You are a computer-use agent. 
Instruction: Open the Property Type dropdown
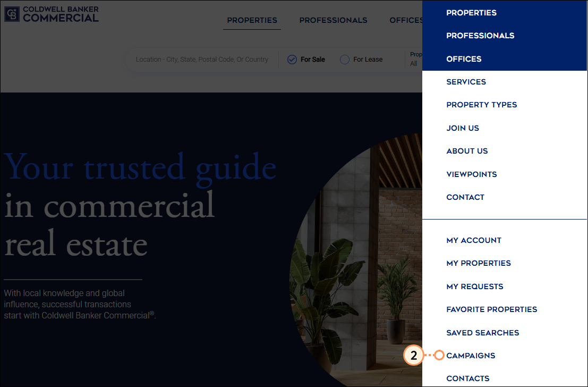pos(414,60)
